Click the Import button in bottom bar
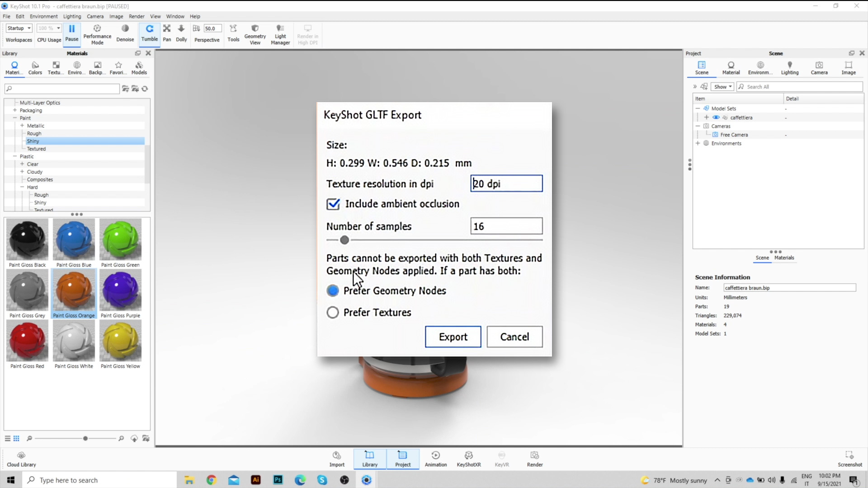Screen dimensions: 868x488 (337, 459)
